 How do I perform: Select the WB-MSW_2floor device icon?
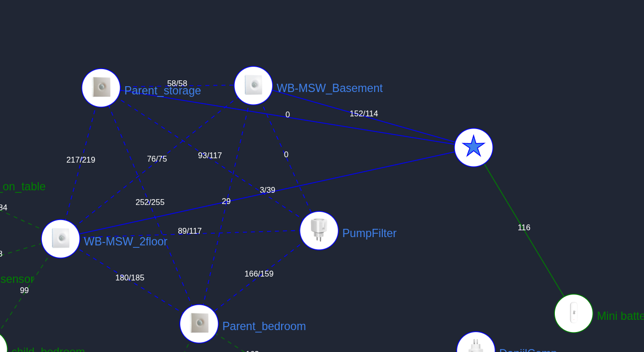[60, 239]
